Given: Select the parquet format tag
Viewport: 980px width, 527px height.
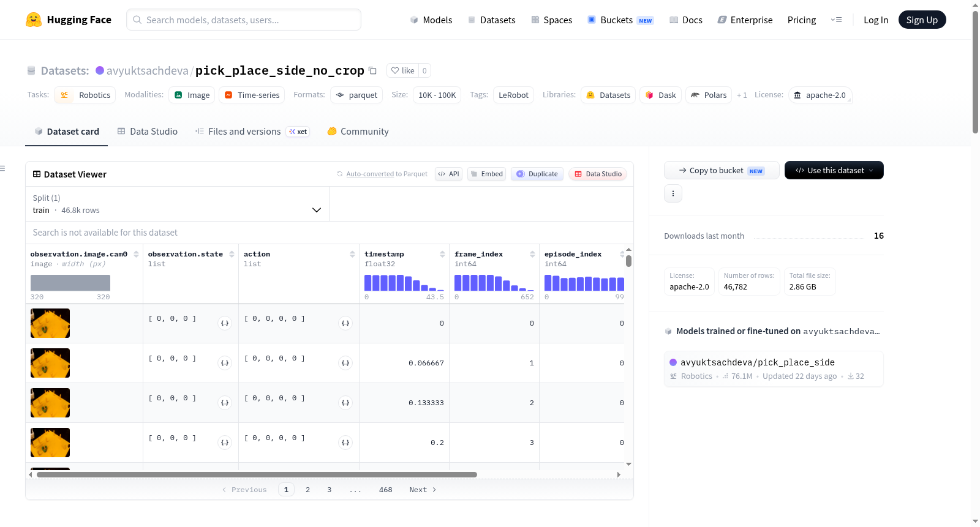Looking at the screenshot, I should 356,95.
